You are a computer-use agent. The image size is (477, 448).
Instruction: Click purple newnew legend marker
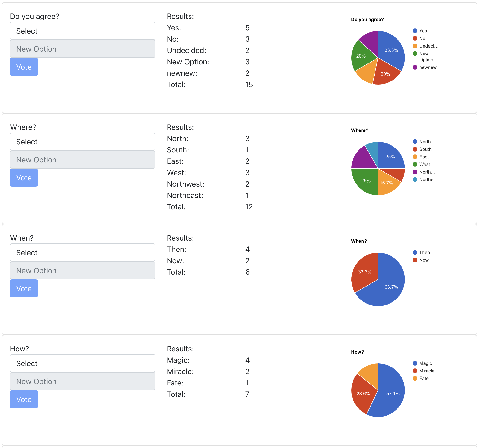coord(415,67)
